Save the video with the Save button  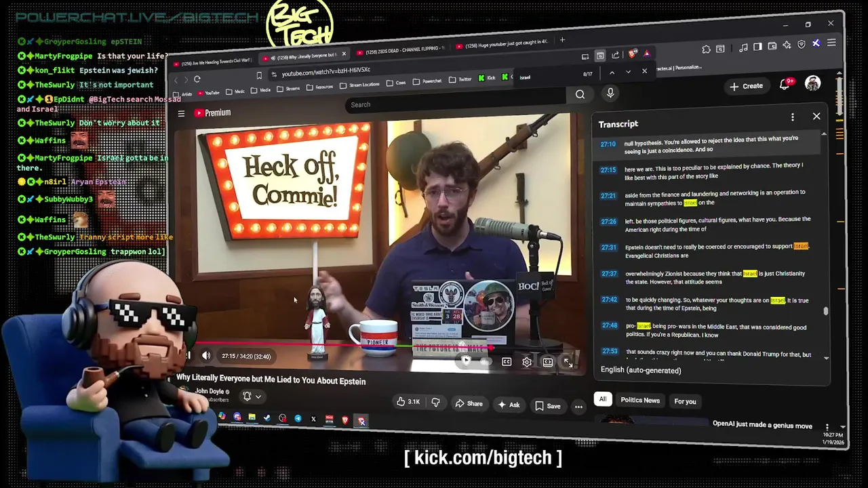coord(548,406)
